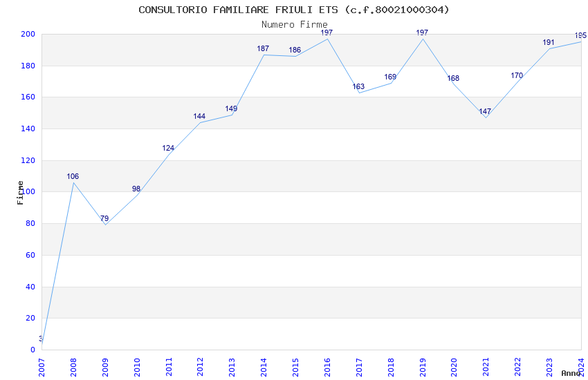Click the Anno x-axis title
The height and width of the screenshot is (380, 588).
tap(571, 373)
